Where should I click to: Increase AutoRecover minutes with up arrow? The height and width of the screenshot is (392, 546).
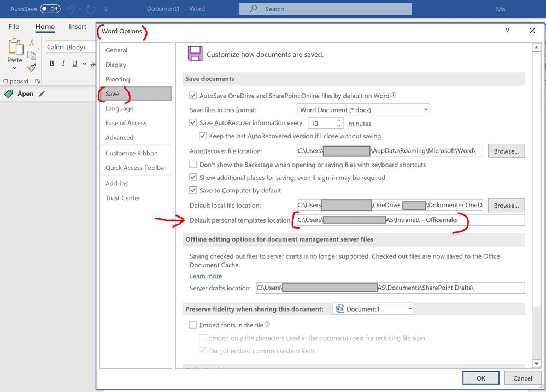pos(338,121)
